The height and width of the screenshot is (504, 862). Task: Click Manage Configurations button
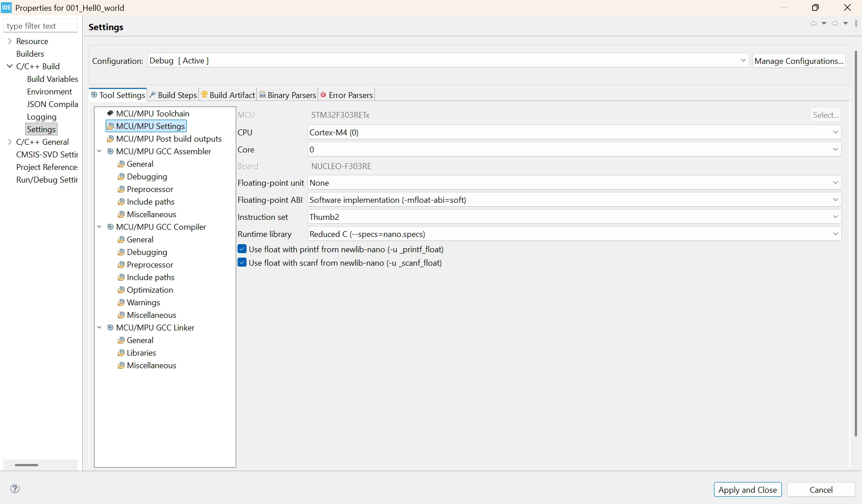799,61
